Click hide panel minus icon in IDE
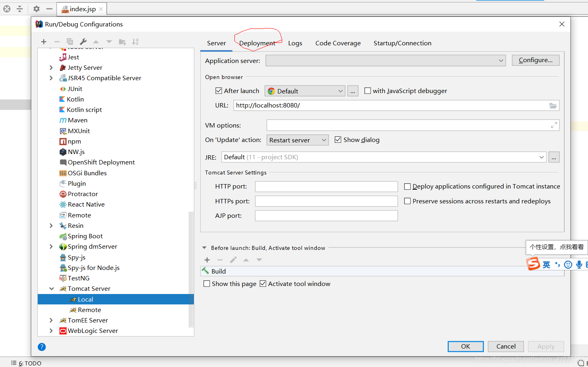Viewport: 588px width, 367px height. coord(49,8)
